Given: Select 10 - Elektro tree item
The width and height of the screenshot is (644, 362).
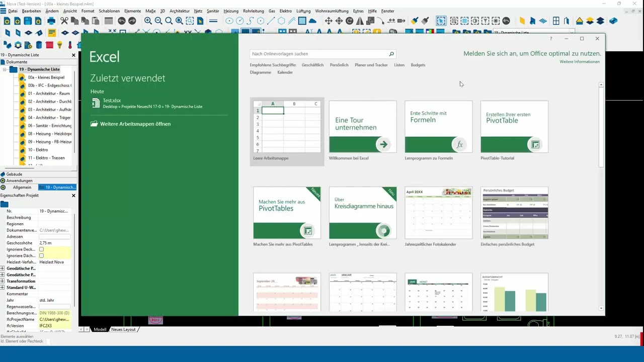Looking at the screenshot, I should (38, 150).
